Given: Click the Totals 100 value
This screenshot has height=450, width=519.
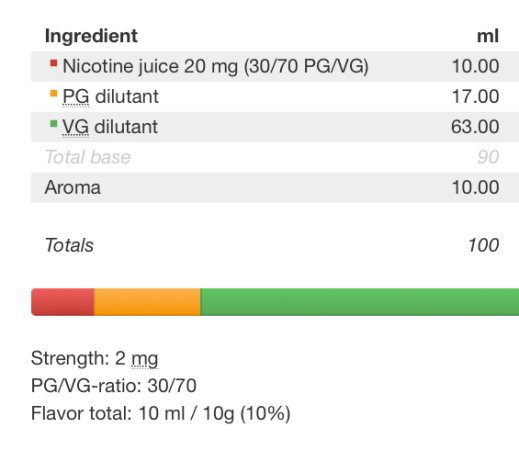Looking at the screenshot, I should (483, 245).
